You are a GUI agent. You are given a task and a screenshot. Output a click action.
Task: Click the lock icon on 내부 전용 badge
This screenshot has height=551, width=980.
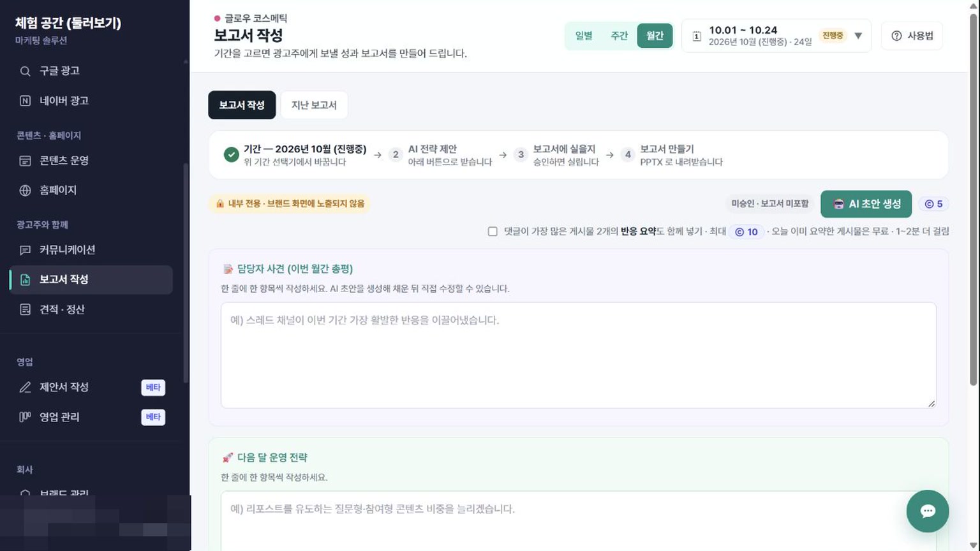(x=220, y=203)
